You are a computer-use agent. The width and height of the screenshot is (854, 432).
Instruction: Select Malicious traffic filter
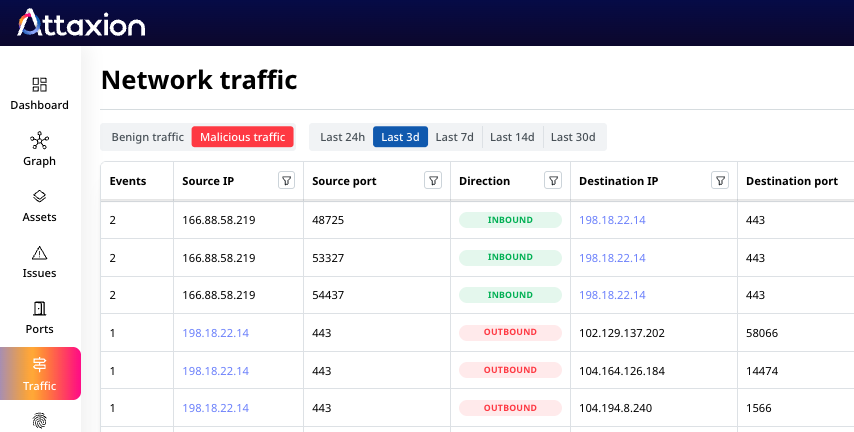[x=242, y=137]
